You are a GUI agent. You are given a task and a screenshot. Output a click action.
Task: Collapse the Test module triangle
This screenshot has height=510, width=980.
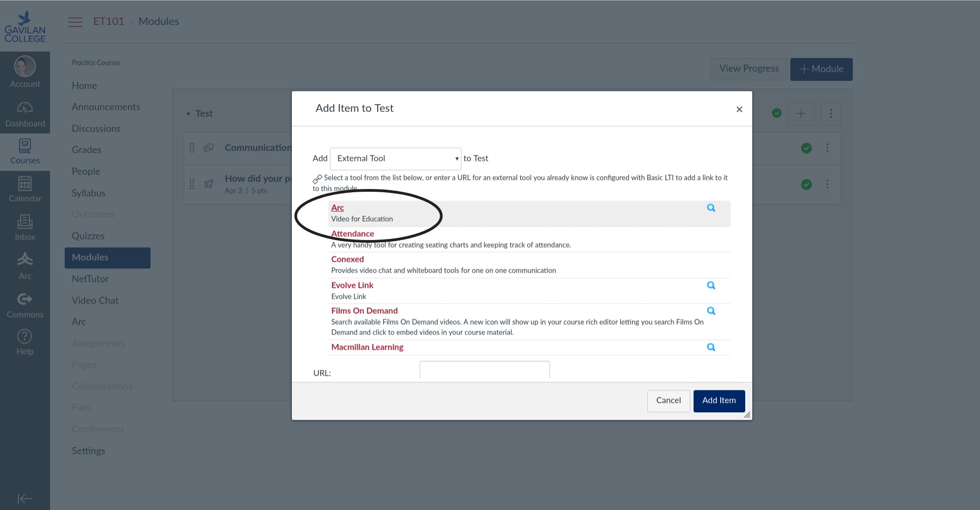(188, 114)
